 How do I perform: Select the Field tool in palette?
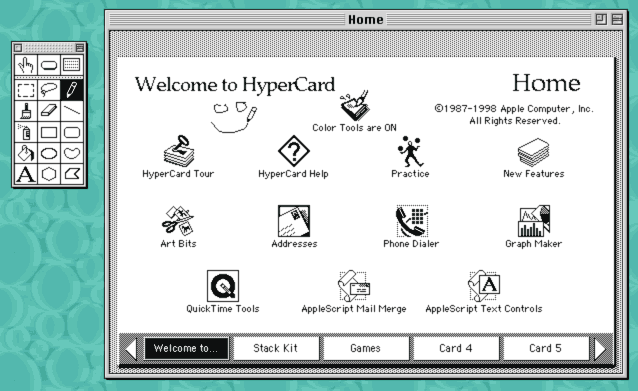[72, 65]
